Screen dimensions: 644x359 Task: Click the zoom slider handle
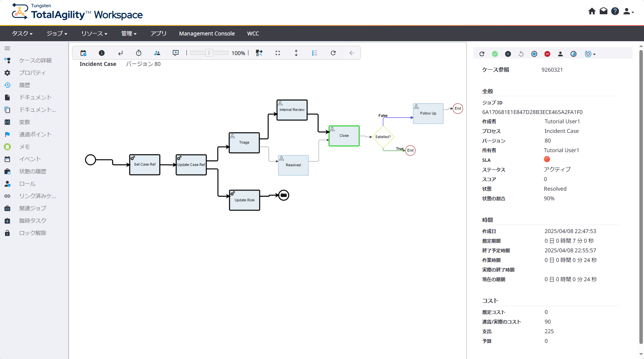[x=209, y=53]
